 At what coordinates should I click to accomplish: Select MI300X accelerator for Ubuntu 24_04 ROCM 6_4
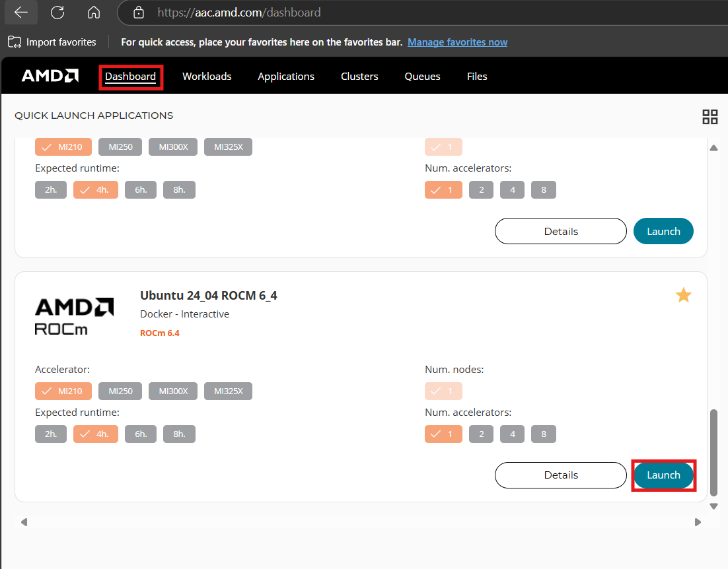click(173, 391)
